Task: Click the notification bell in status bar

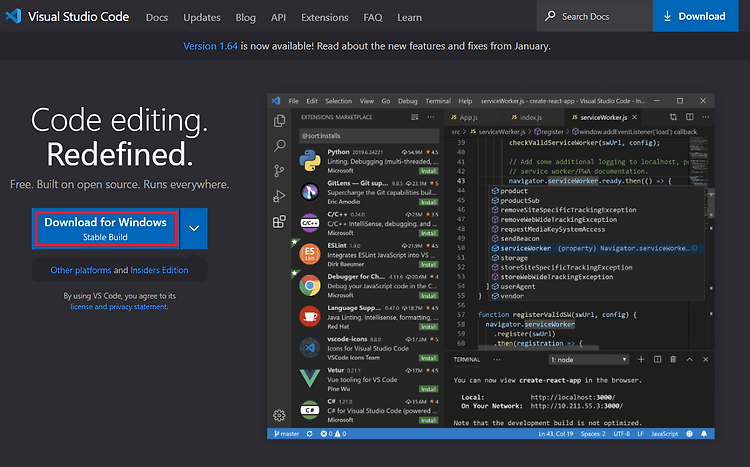Action: coord(704,434)
